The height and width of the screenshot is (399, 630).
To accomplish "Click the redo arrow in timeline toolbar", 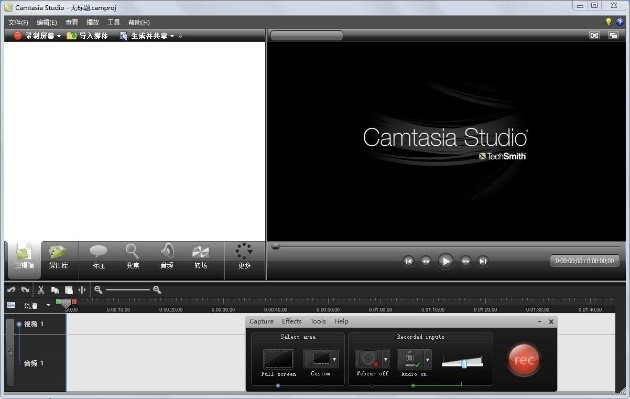I will (25, 289).
